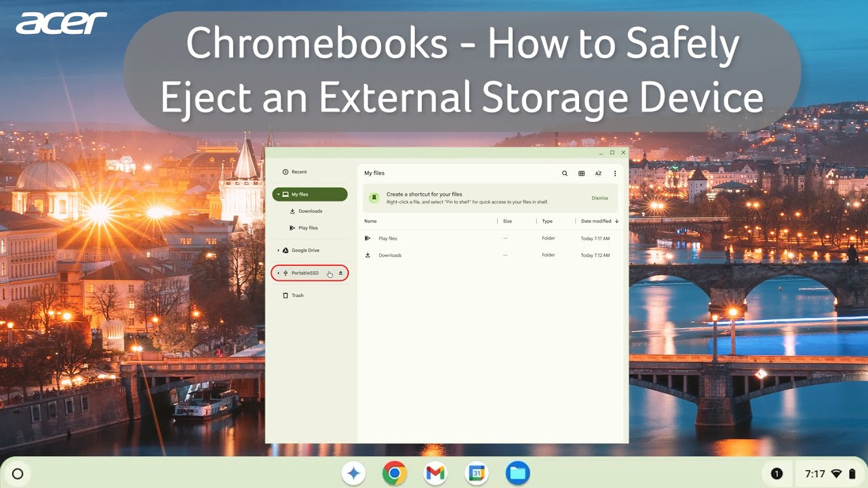The image size is (868, 488).
Task: Open the three-dot more menu
Action: 615,174
